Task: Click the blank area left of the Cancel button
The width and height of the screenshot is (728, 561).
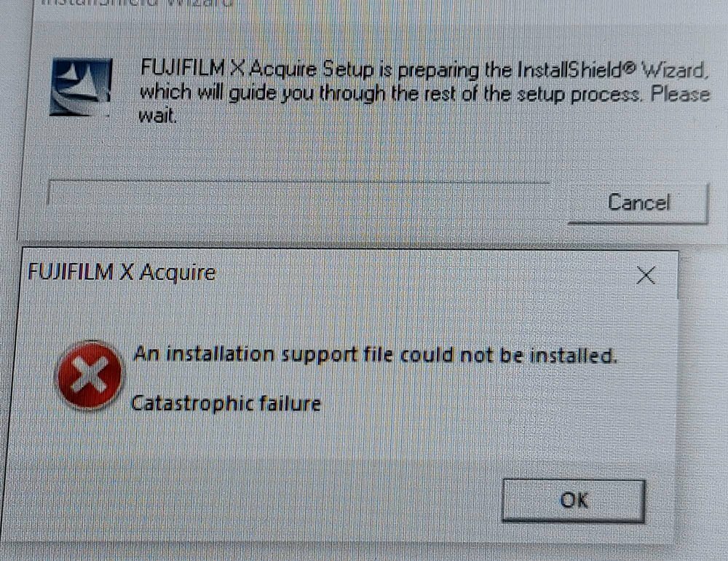Action: click(x=306, y=223)
